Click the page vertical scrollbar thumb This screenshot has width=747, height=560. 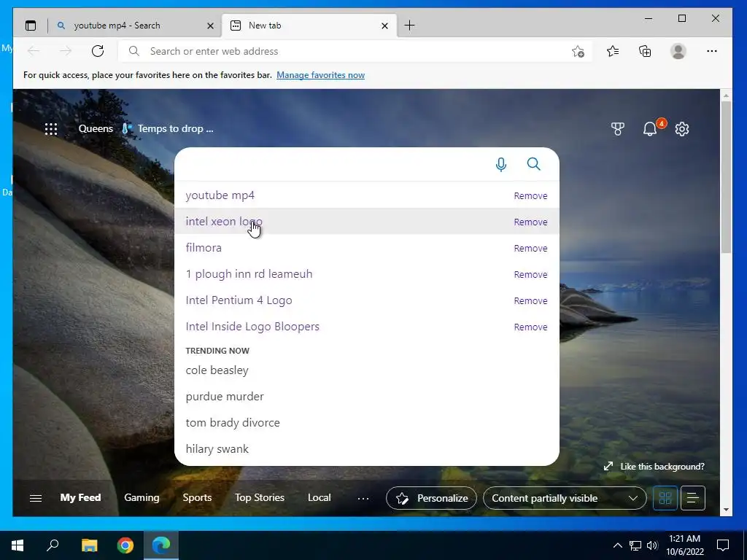[x=726, y=176]
